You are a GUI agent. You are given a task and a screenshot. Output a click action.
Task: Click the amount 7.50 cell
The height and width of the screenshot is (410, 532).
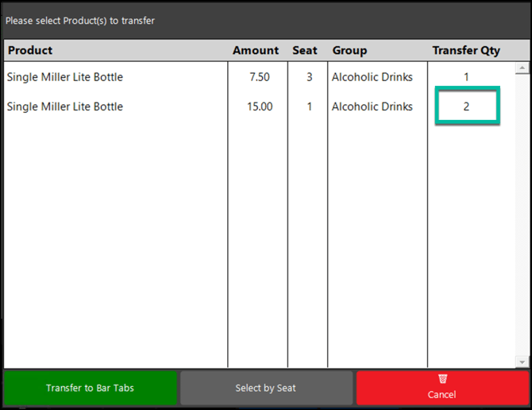[259, 77]
